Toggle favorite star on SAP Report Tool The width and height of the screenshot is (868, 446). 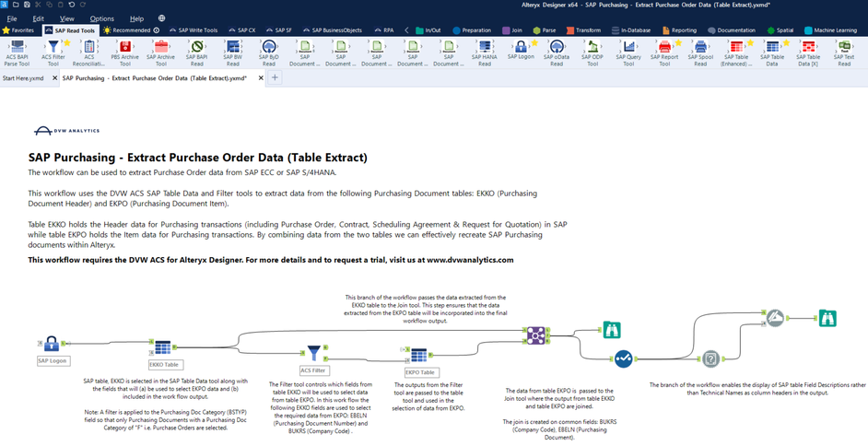[678, 42]
